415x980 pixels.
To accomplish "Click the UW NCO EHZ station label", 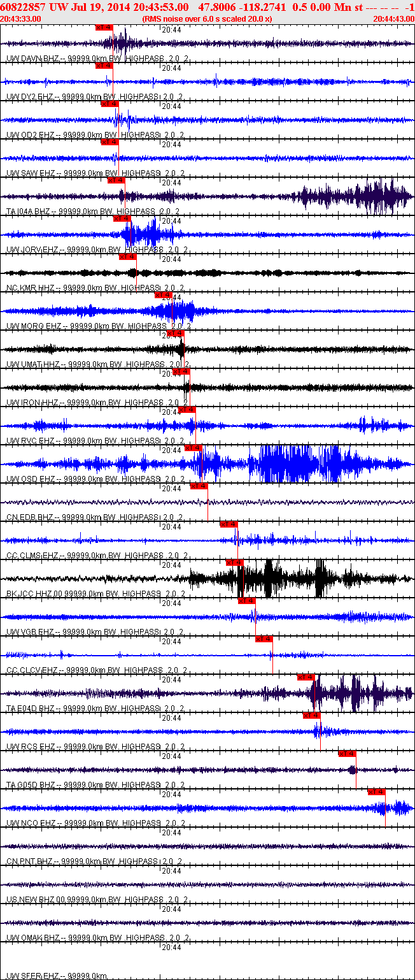I will click(x=31, y=823).
